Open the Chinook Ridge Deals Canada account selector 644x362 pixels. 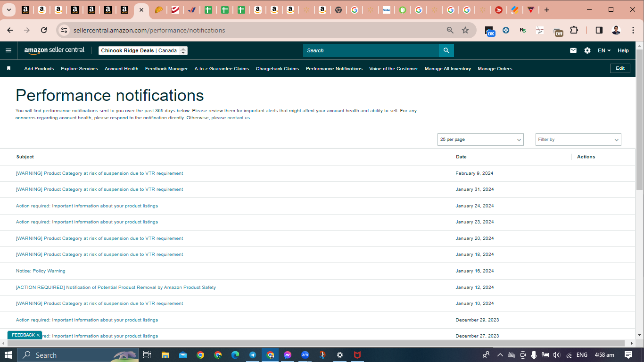coord(143,50)
